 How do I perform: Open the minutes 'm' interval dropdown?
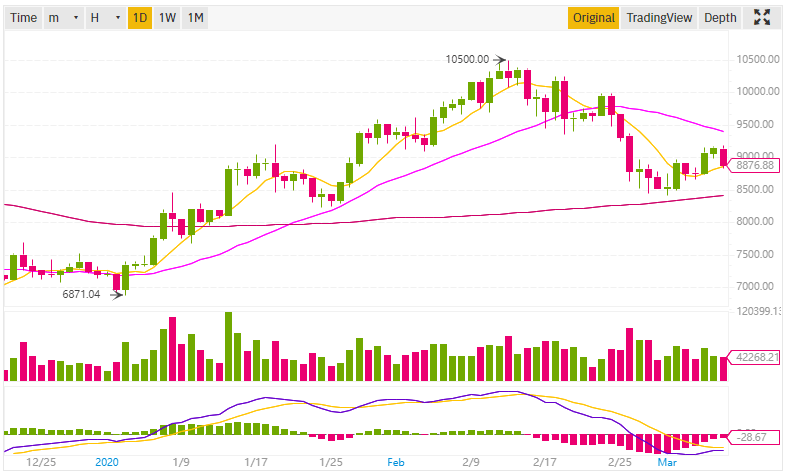click(x=63, y=18)
